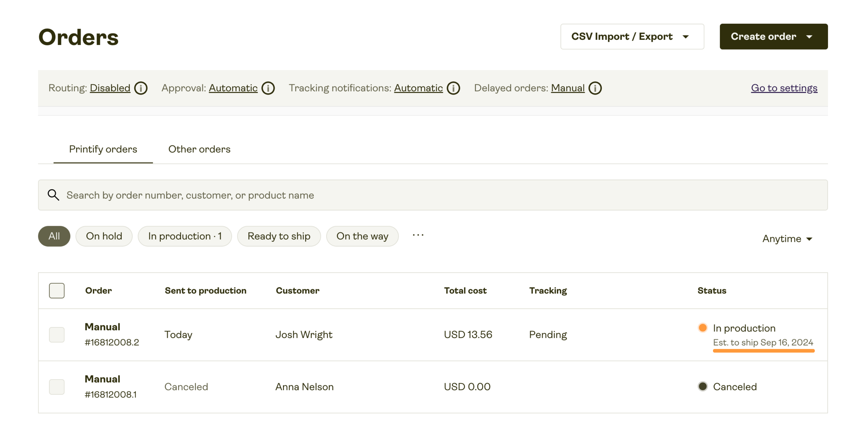Check the Anna Nelson order checkbox

coord(57,386)
